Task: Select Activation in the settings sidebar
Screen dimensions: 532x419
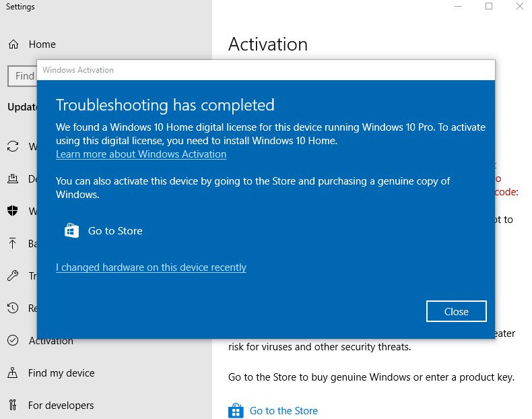Action: [51, 341]
